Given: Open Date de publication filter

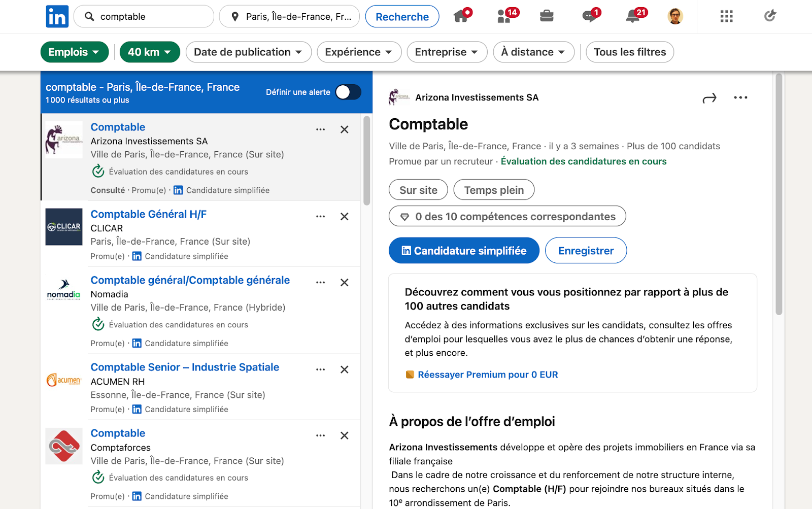Looking at the screenshot, I should pos(249,52).
